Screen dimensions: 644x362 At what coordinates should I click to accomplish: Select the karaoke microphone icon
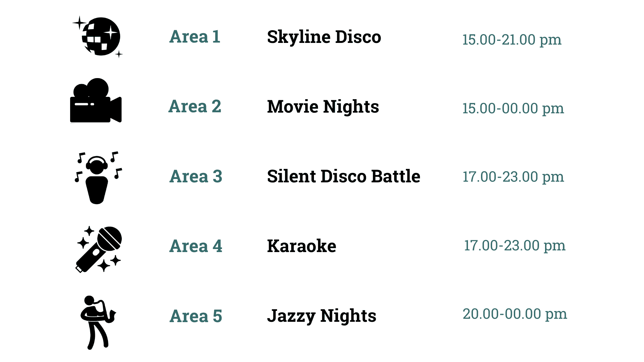click(x=99, y=249)
